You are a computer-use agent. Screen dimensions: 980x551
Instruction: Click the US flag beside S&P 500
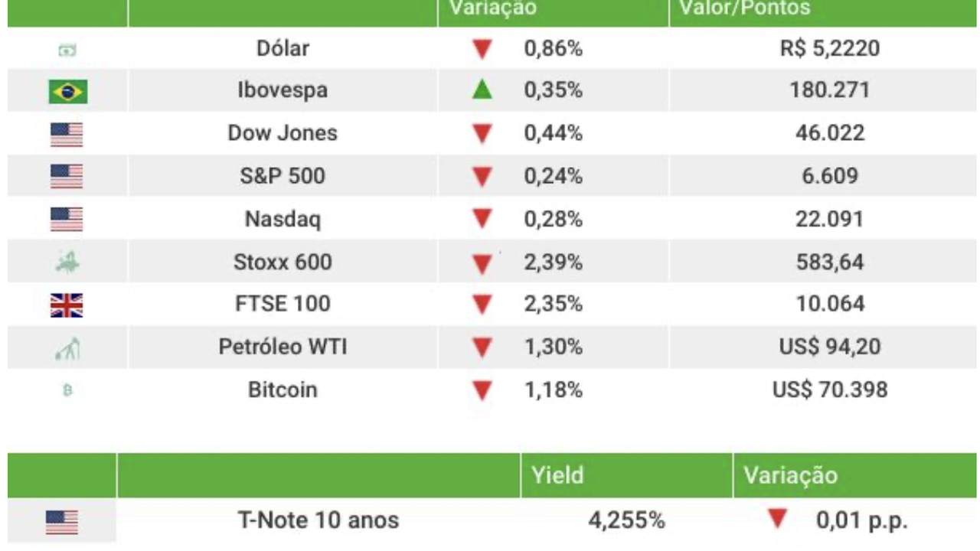(x=67, y=177)
